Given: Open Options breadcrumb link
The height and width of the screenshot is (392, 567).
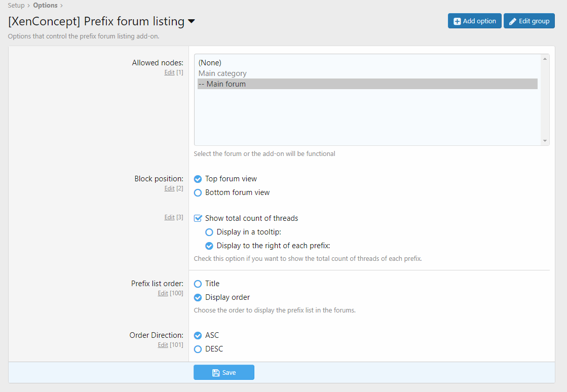Looking at the screenshot, I should (x=45, y=6).
